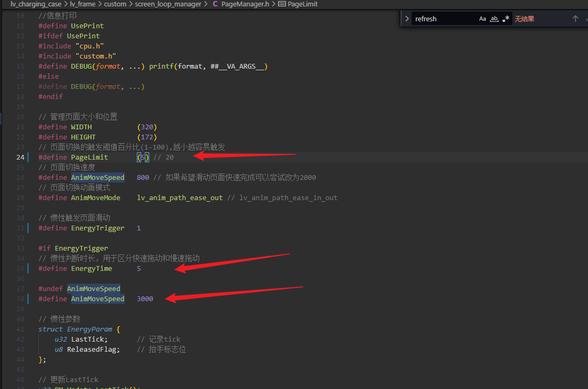Click line number 24 in the gutter

20,158
